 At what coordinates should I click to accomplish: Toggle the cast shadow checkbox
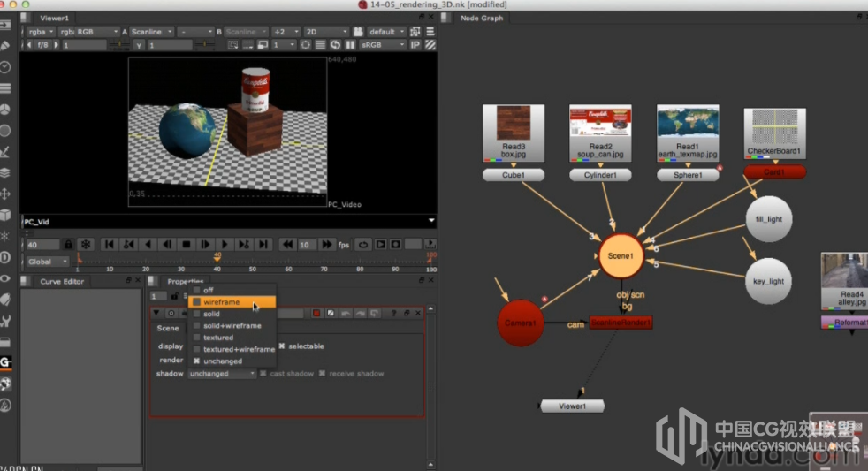(263, 374)
